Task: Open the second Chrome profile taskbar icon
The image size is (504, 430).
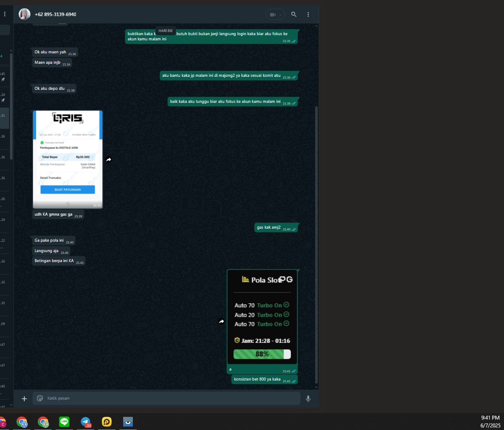Action: [43, 422]
